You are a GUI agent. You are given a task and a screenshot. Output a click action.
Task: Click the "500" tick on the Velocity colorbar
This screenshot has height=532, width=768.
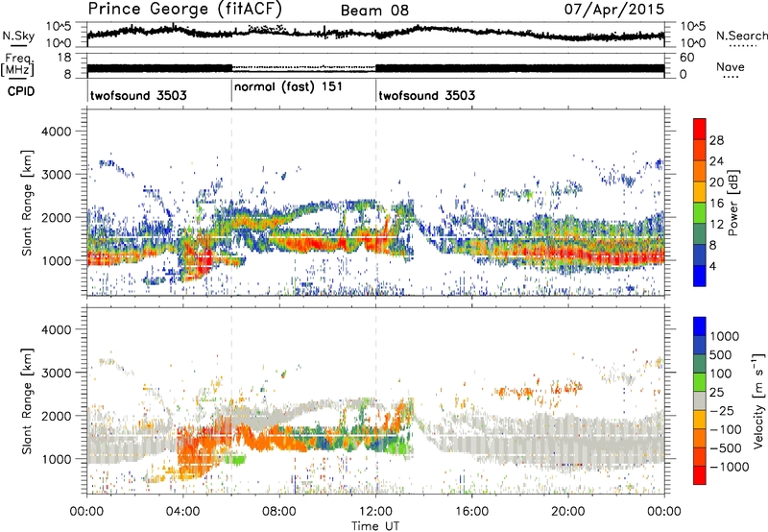point(721,354)
